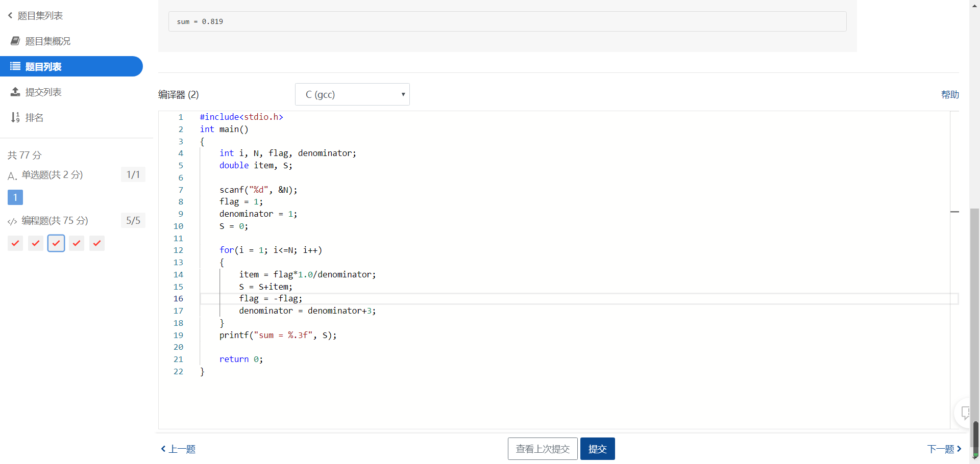Place cursor on the for(i = 1; i<=N; i++) line

pos(271,250)
